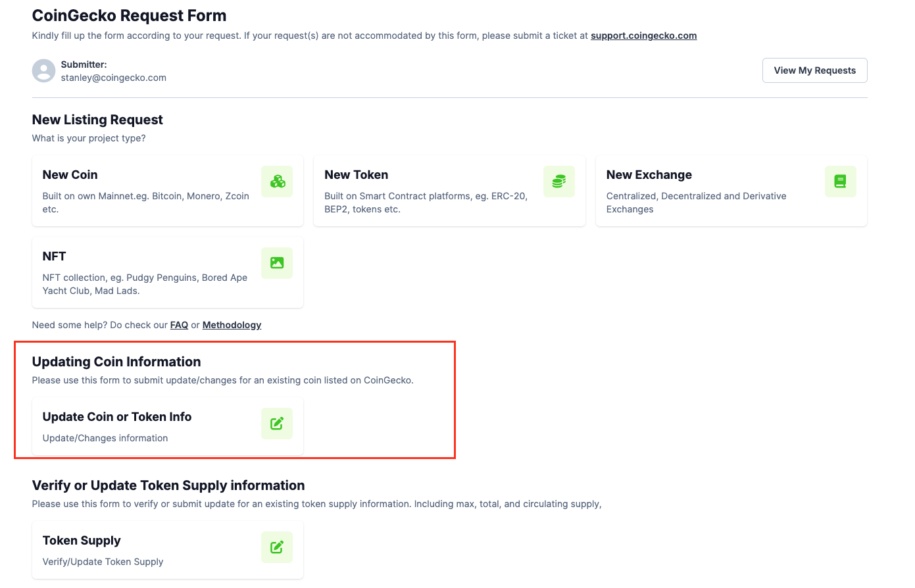Follow the support.coingecko.com link
This screenshot has width=915, height=588.
(643, 36)
